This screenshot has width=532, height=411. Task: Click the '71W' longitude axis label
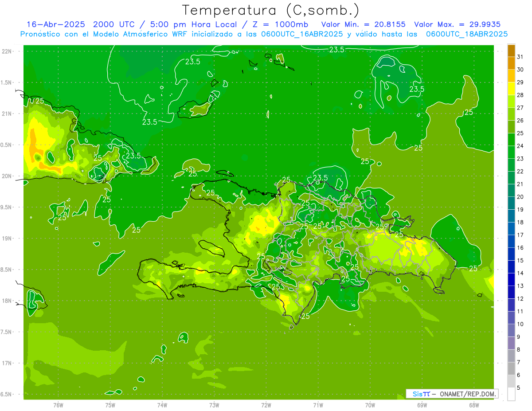pyautogui.click(x=318, y=405)
